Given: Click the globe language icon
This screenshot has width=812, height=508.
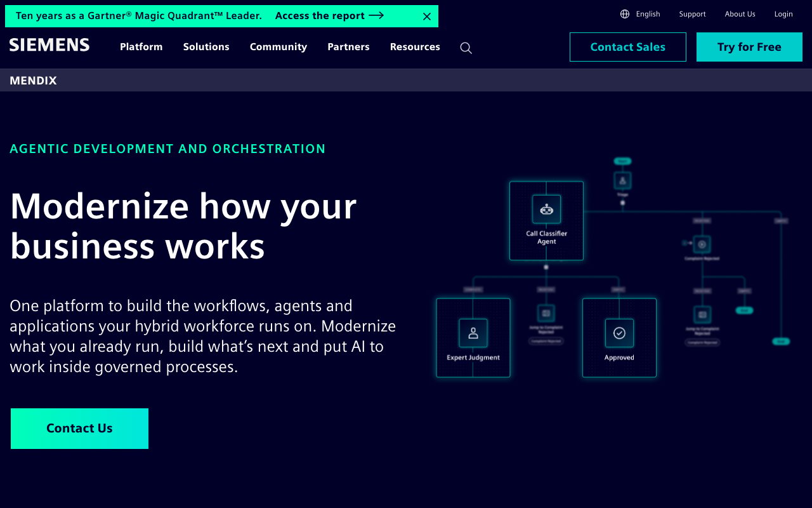Looking at the screenshot, I should point(625,14).
